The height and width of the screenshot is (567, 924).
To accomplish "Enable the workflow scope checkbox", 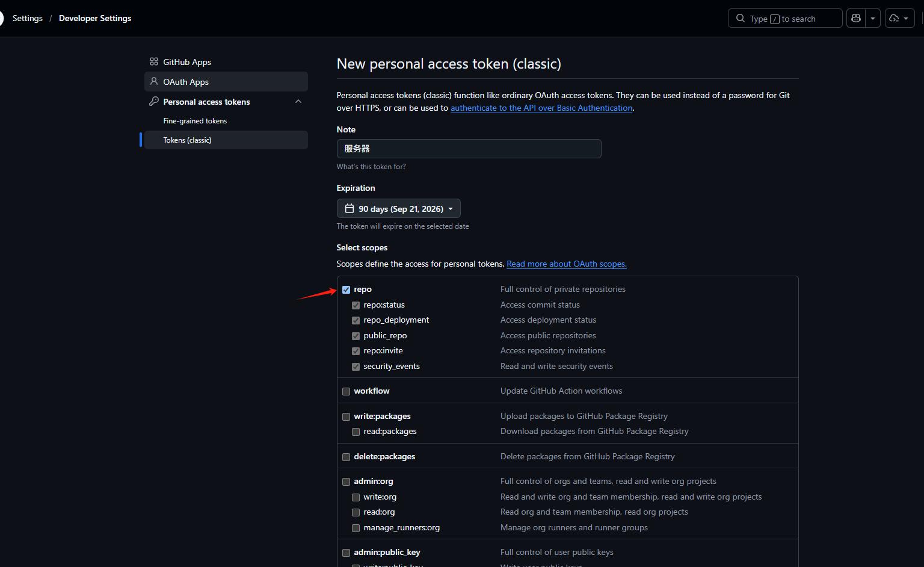I will coord(346,391).
